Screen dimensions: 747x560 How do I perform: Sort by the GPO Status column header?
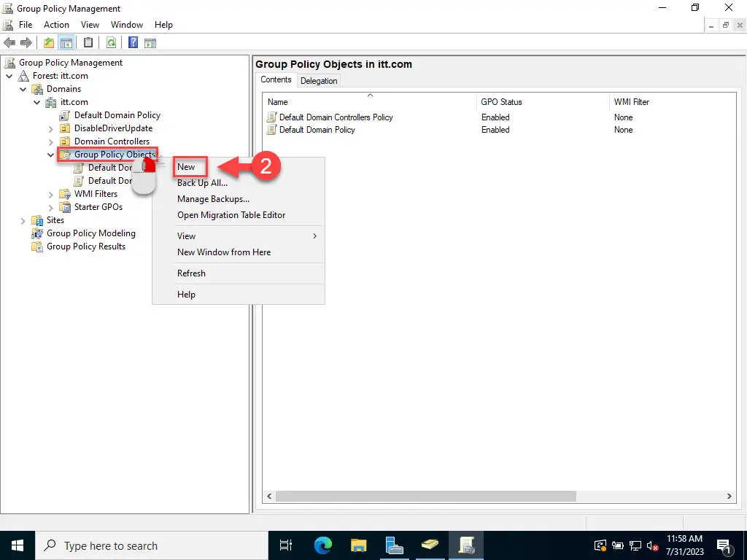click(x=543, y=102)
